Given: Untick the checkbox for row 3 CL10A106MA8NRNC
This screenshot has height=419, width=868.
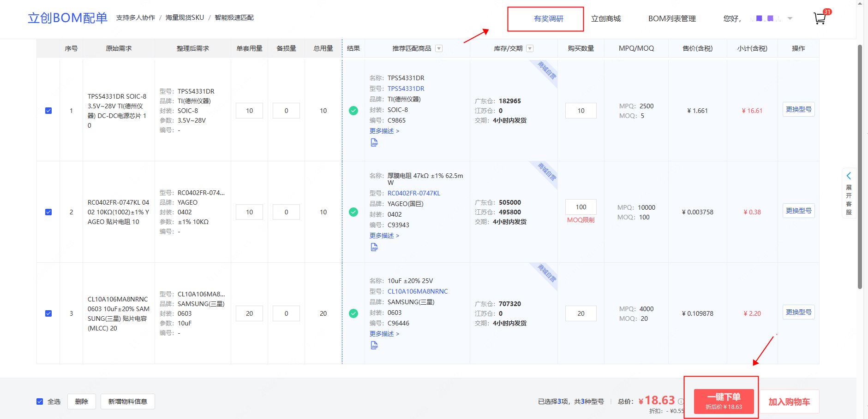Looking at the screenshot, I should (48, 313).
